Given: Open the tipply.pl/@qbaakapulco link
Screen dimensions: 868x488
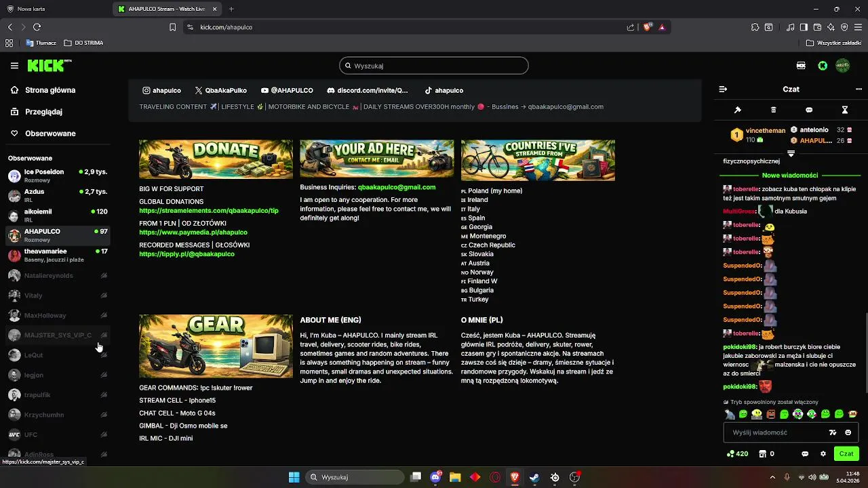Looking at the screenshot, I should pos(186,254).
